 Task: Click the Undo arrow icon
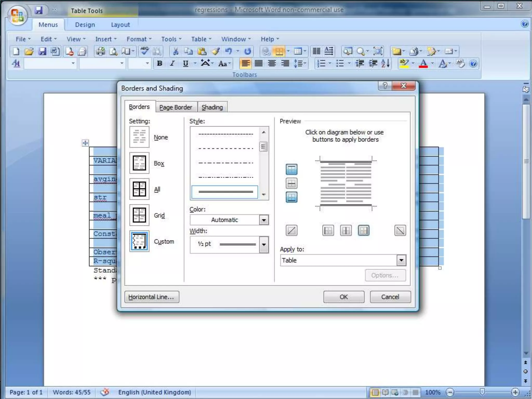click(228, 51)
